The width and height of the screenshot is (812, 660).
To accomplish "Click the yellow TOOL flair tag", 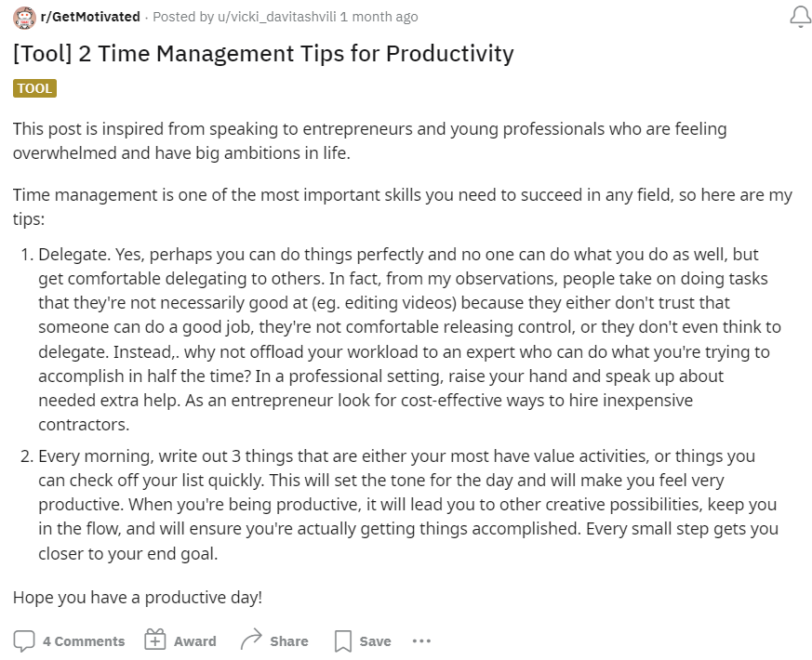I will click(34, 88).
